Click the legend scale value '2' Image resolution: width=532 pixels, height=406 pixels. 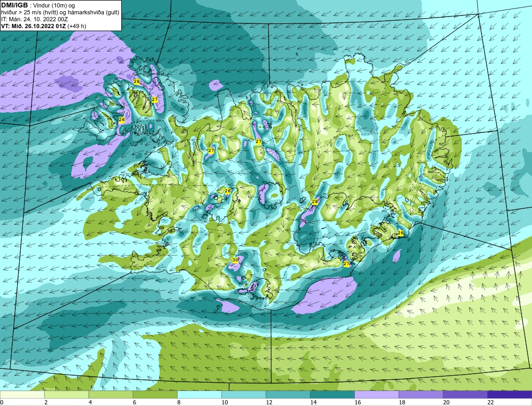46,402
